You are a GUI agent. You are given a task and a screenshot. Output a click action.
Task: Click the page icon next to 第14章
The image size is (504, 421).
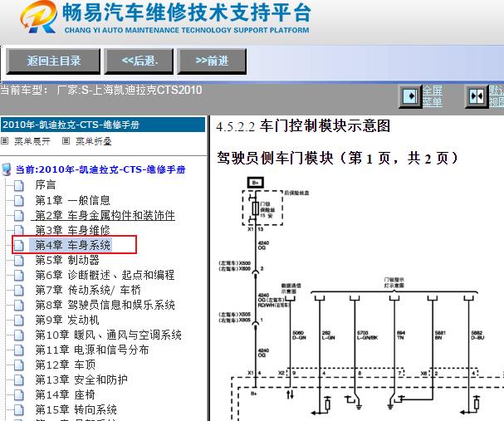[19, 395]
